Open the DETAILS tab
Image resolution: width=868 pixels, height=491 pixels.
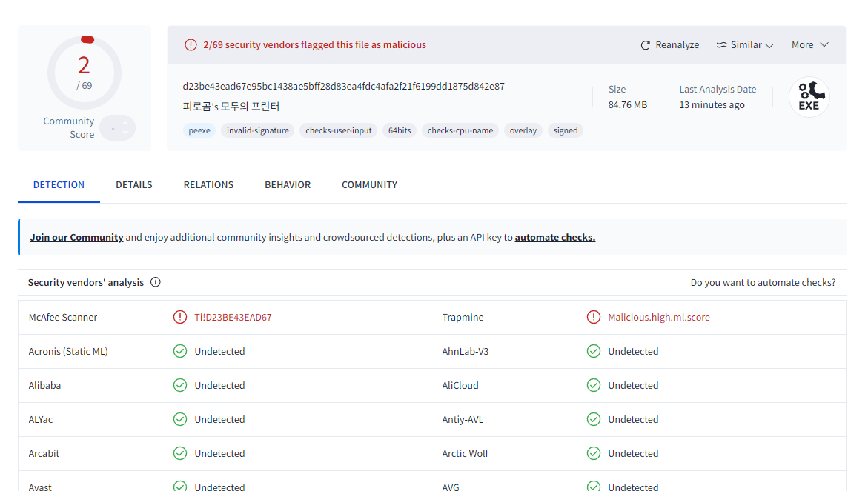(134, 185)
